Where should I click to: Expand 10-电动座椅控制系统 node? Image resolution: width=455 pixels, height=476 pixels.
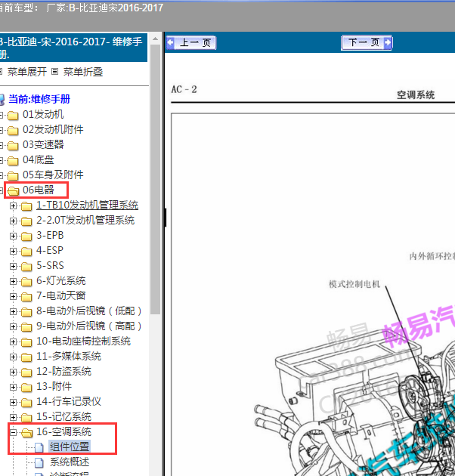click(x=13, y=342)
